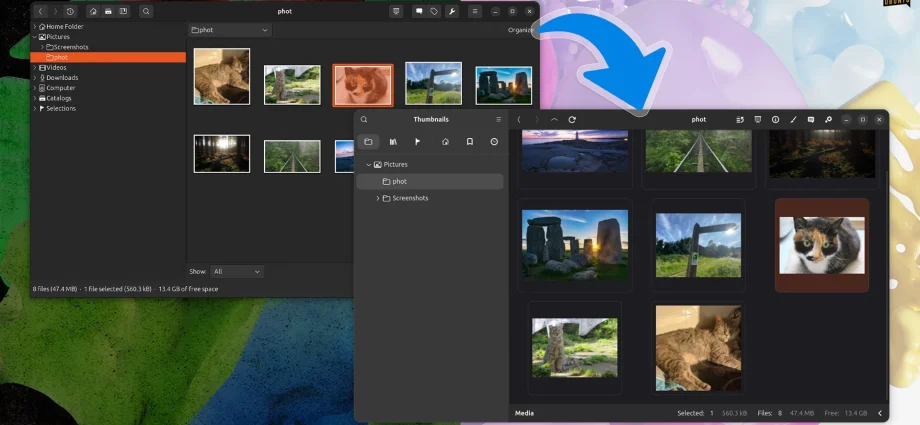Screen dimensions: 920x425
Task: Go up to parent folder in new window
Action: 554,119
